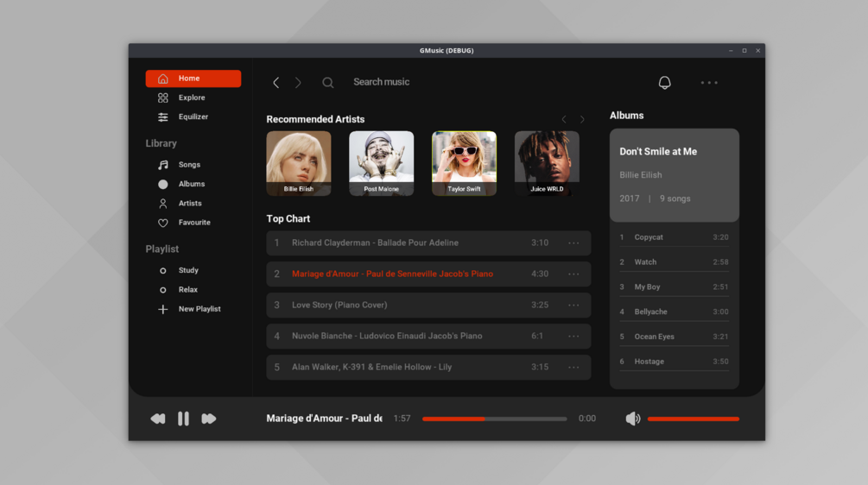Open options for Mariage d'Amour row
Screen dimensions: 868x485
click(x=573, y=274)
